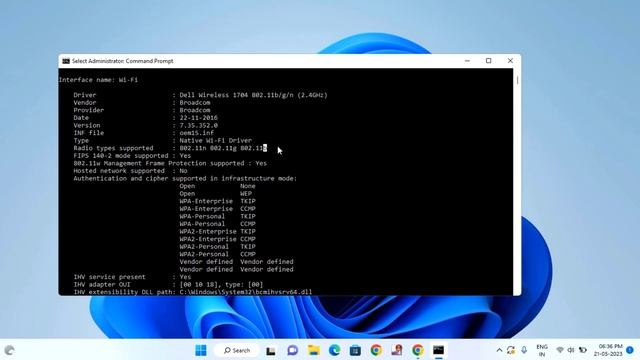Open Microsoft Store from the taskbar
This screenshot has width=640, height=360.
tap(355, 350)
